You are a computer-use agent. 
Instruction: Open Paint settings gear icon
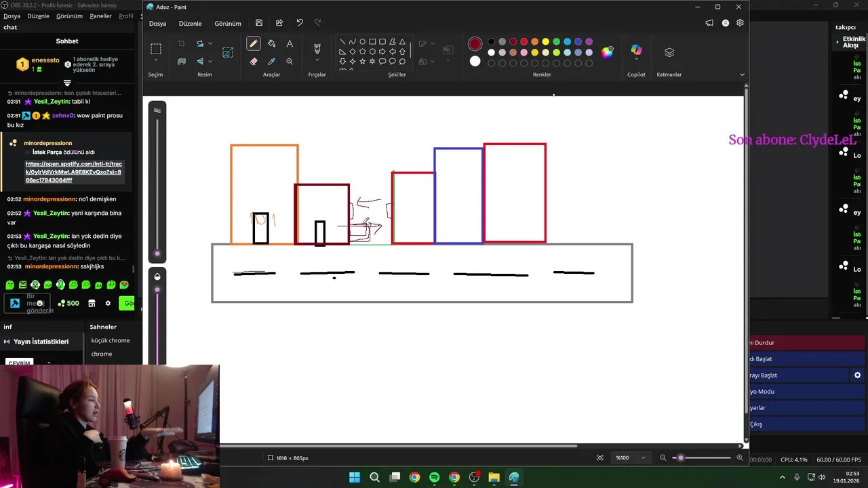740,23
